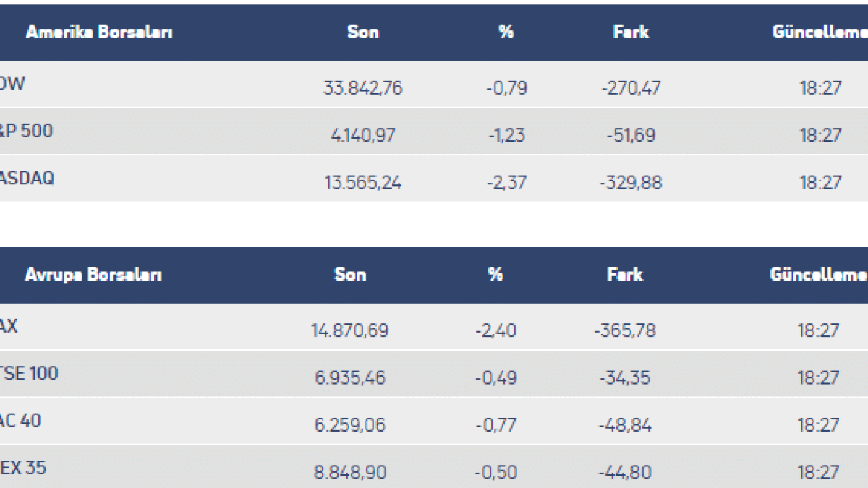The image size is (868, 488).
Task: Select FTSE 100 last value 6.935,46
Action: [x=349, y=378]
